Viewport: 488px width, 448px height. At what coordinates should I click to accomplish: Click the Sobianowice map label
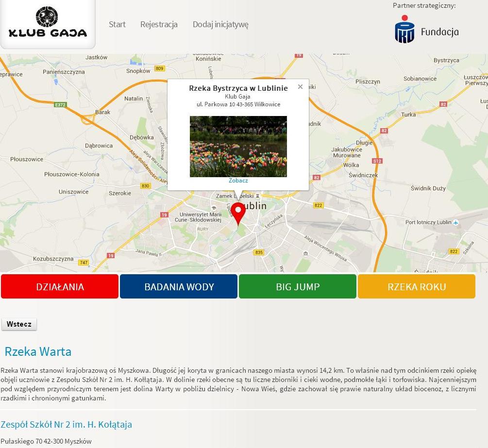tap(420, 79)
